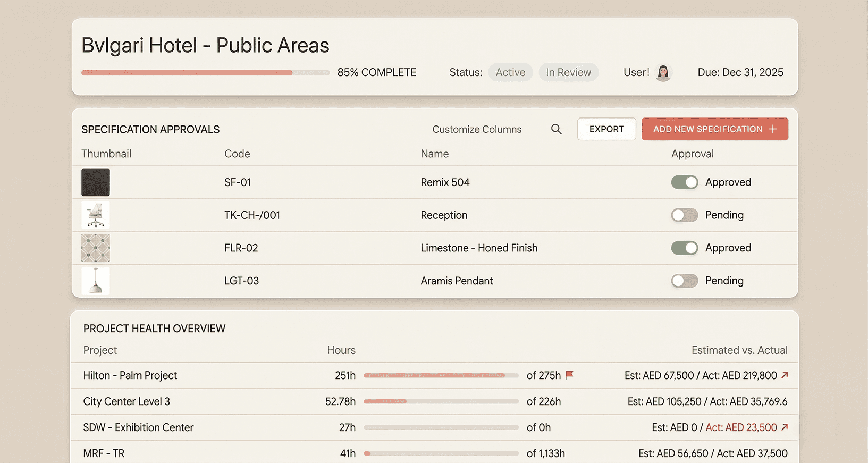The width and height of the screenshot is (868, 463).
Task: Click the red flag on Hilton row
Action: (x=569, y=375)
